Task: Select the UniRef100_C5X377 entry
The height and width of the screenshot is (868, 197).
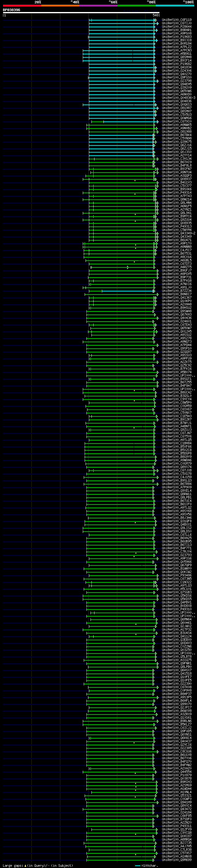Action: pos(177,186)
